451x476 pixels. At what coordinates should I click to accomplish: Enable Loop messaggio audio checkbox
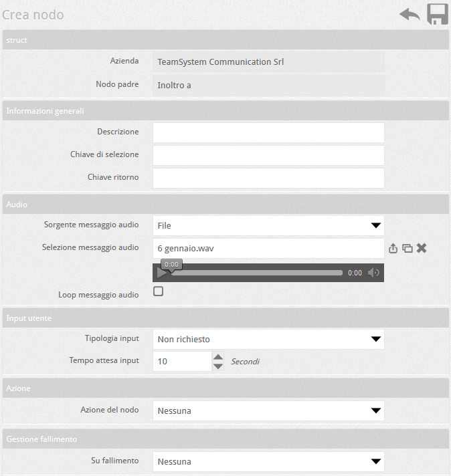(159, 291)
